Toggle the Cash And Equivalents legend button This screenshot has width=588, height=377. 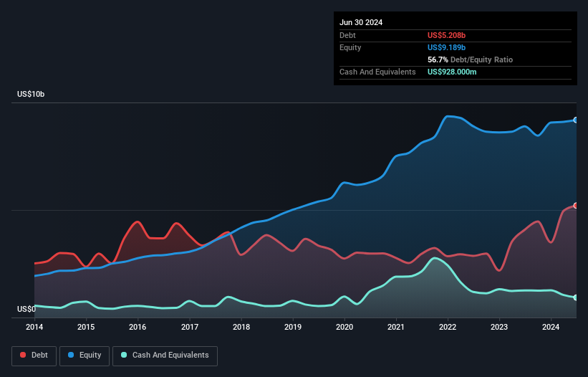point(165,355)
